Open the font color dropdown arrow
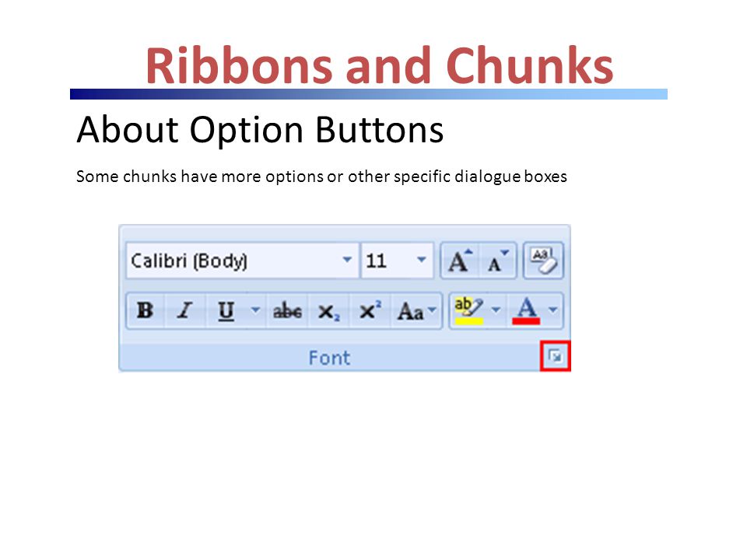The height and width of the screenshot is (560, 747). coord(552,310)
